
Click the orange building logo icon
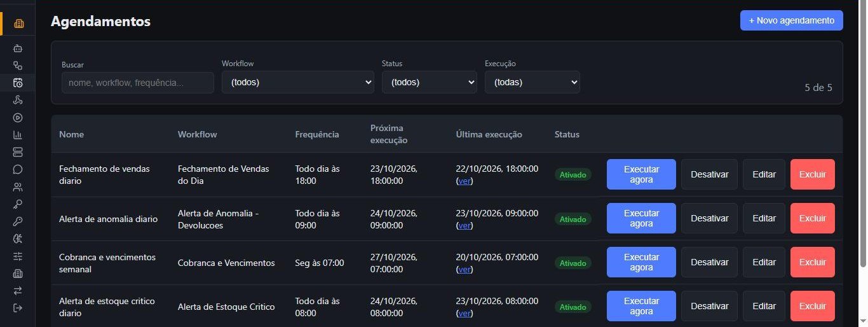click(18, 24)
